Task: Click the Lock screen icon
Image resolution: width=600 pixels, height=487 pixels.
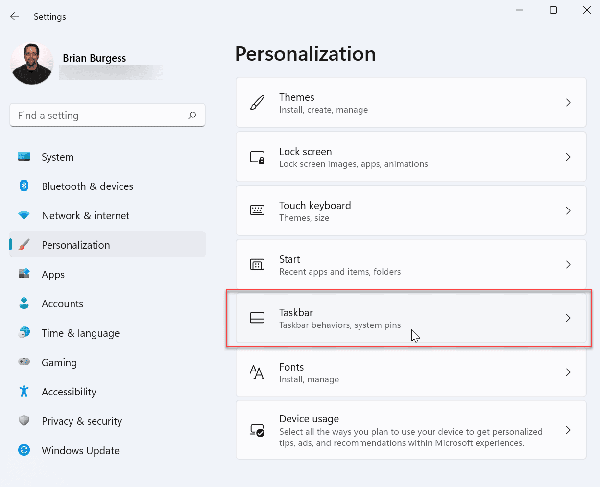Action: click(257, 157)
